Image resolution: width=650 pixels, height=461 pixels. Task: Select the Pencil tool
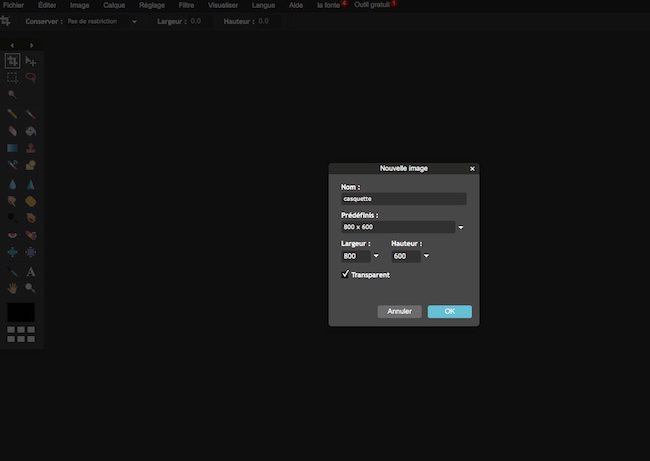point(12,114)
